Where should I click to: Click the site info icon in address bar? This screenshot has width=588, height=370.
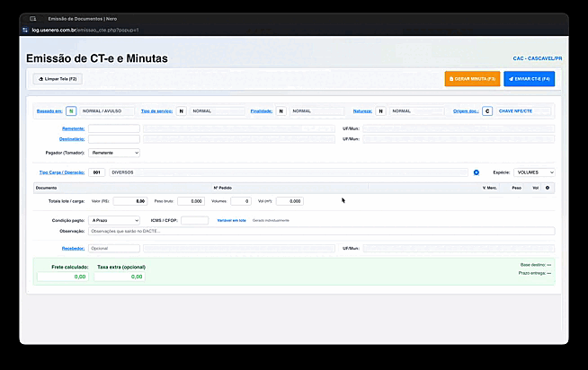[25, 30]
